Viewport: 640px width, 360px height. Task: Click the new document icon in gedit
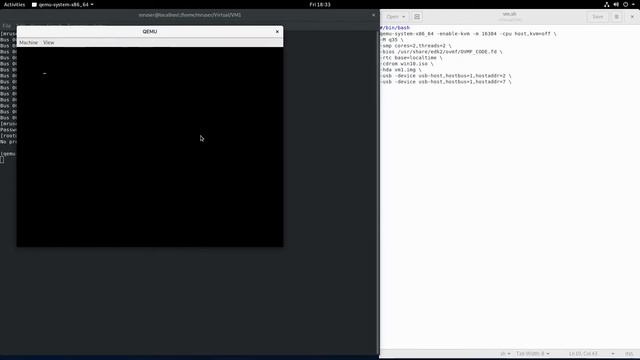click(417, 17)
